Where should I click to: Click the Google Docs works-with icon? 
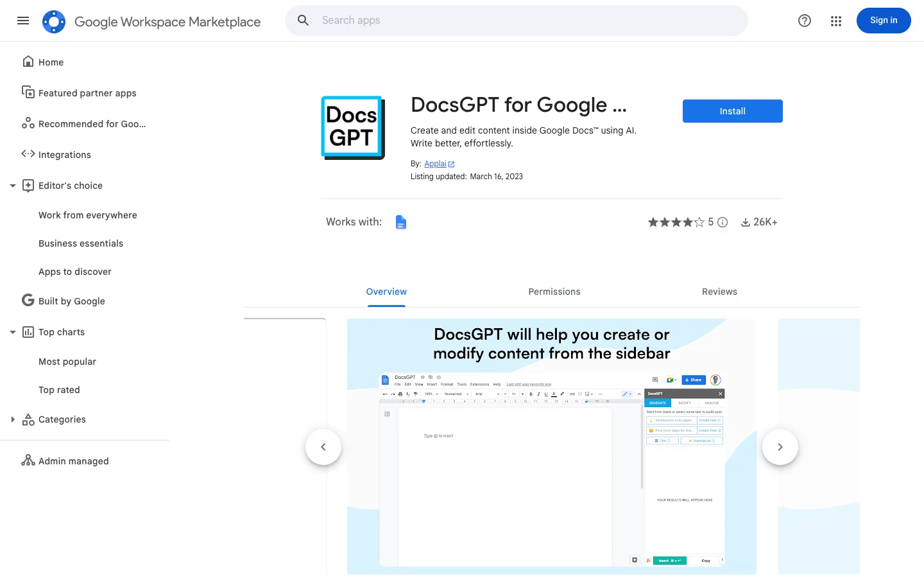pos(401,222)
